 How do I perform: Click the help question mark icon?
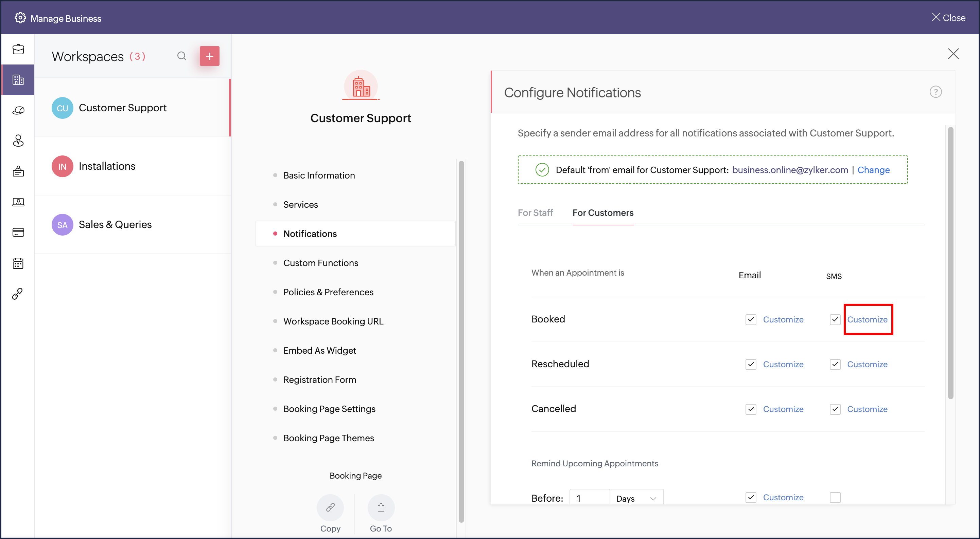935,92
